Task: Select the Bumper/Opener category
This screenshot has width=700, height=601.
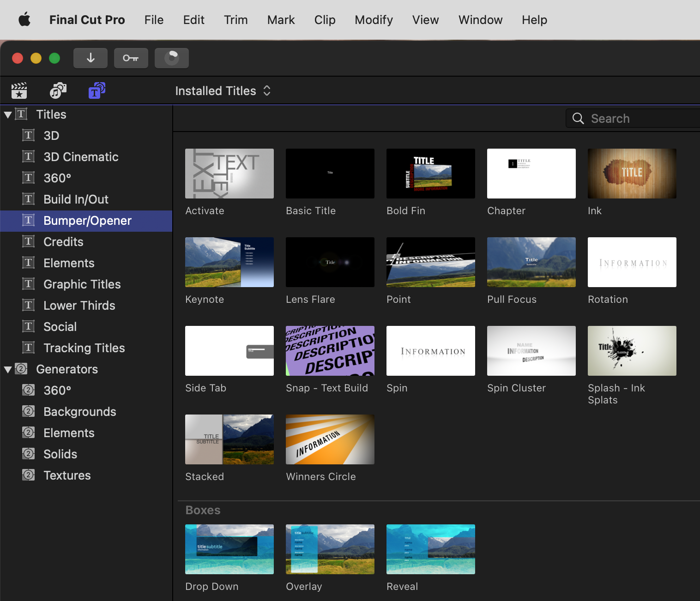Action: click(x=86, y=221)
